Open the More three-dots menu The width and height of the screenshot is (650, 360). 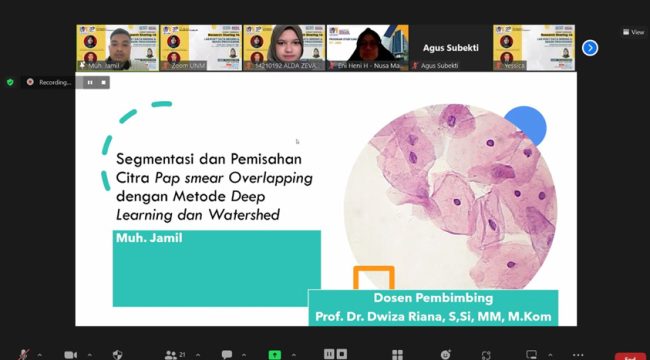click(578, 355)
